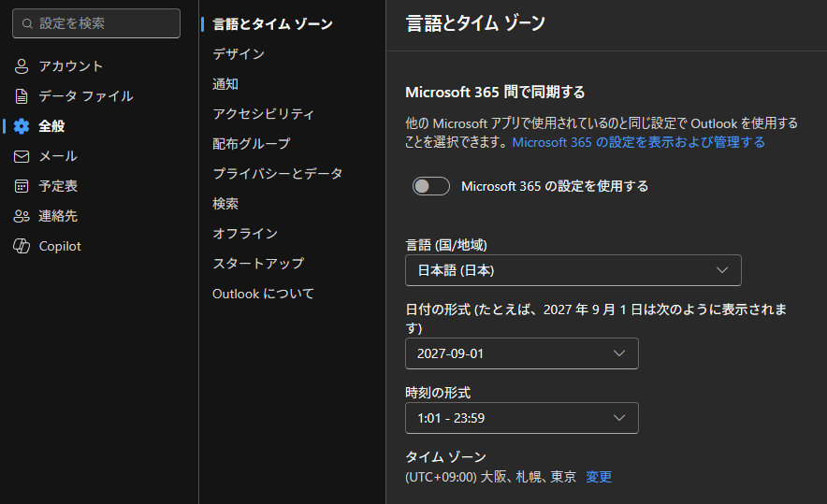The width and height of the screenshot is (827, 504).
Task: Click the メール envelope icon
Action: (22, 156)
